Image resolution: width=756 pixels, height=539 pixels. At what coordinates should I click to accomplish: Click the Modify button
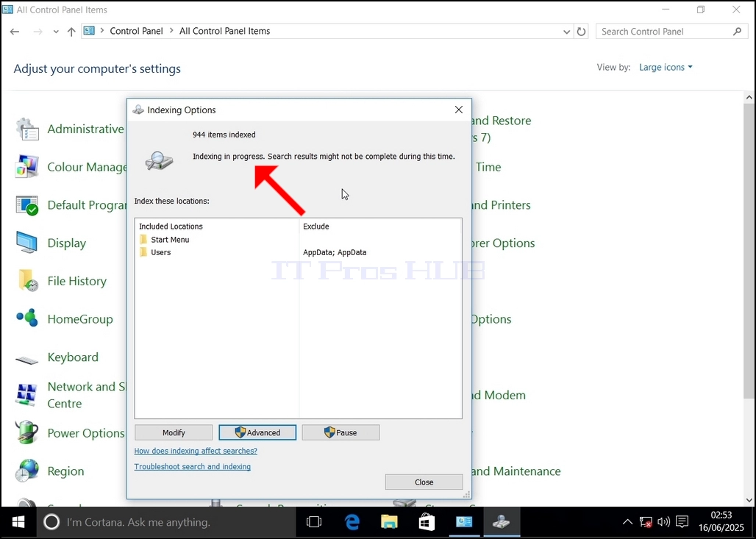click(174, 432)
